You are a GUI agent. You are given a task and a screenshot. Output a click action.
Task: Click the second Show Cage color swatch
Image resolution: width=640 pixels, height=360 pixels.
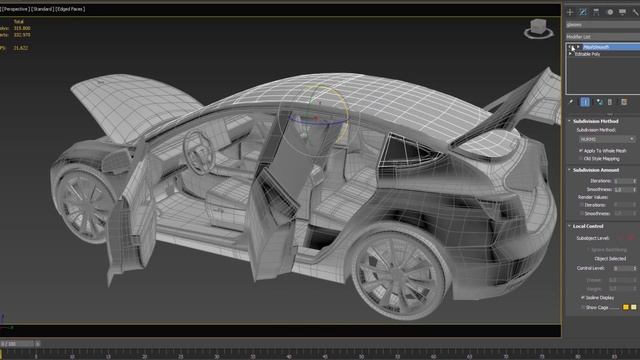tap(633, 307)
